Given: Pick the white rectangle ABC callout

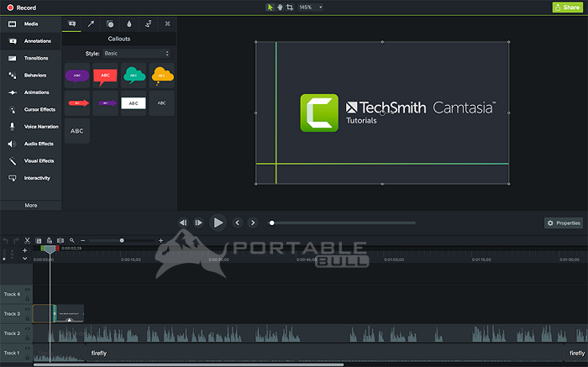Looking at the screenshot, I should (134, 103).
